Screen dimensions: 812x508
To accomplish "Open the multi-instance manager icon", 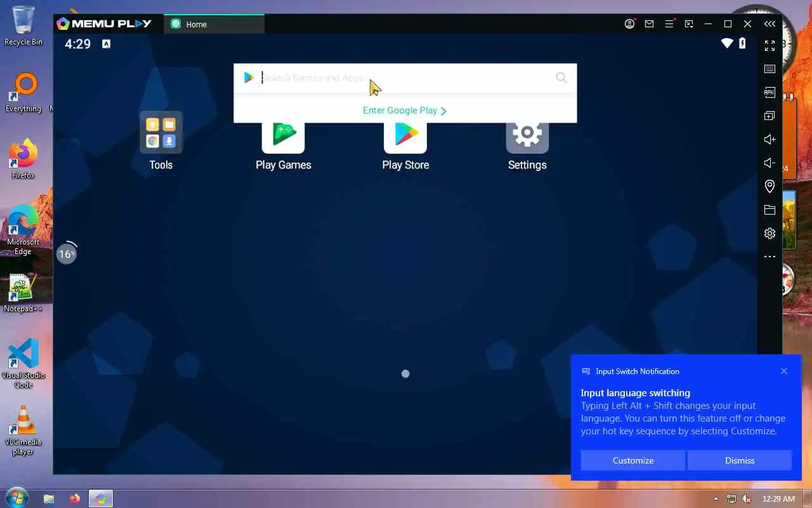I will [x=769, y=116].
